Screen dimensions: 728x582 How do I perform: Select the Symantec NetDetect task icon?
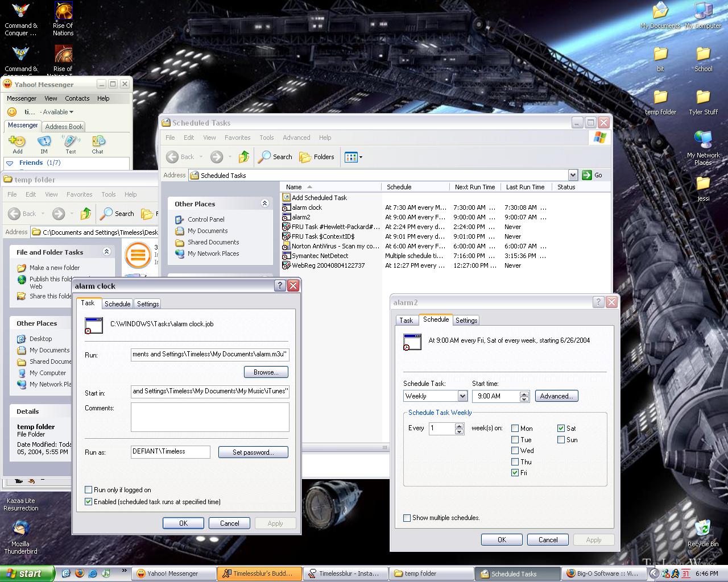click(287, 256)
